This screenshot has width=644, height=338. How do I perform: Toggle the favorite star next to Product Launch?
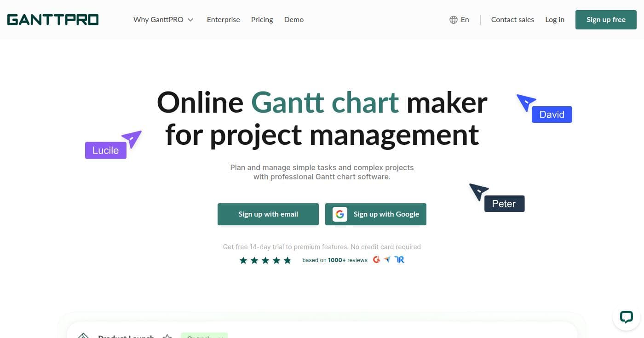point(167,337)
